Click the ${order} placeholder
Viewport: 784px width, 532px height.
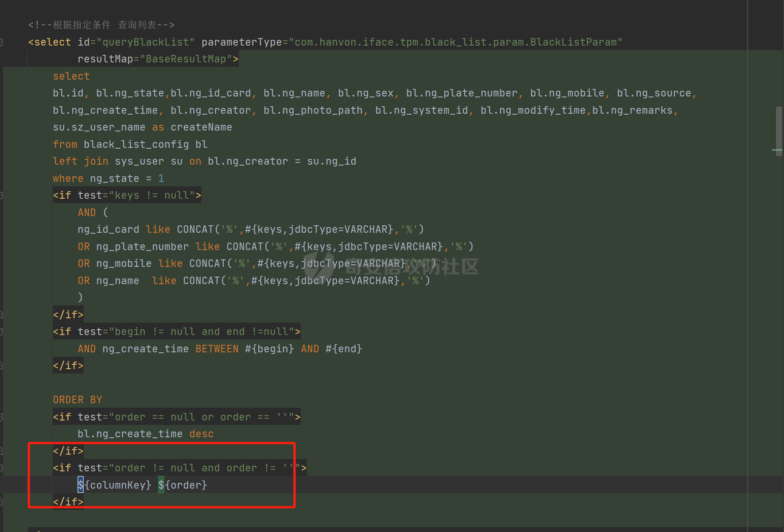coord(183,485)
